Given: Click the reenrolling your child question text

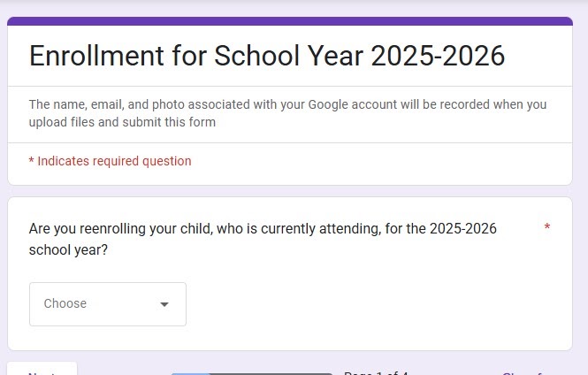Looking at the screenshot, I should coord(263,228).
